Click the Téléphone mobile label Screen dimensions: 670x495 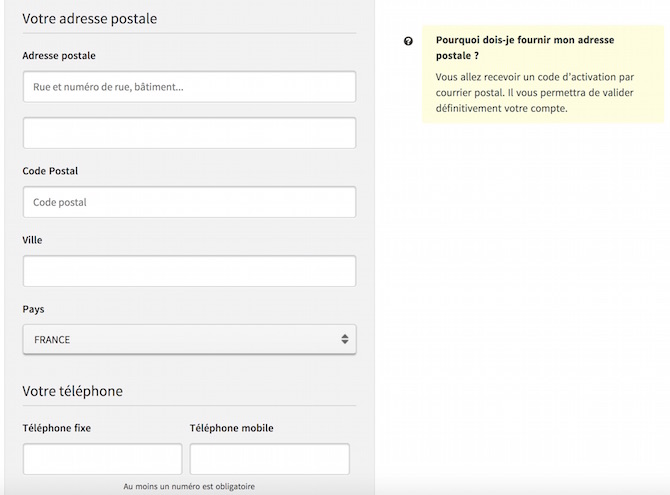232,428
